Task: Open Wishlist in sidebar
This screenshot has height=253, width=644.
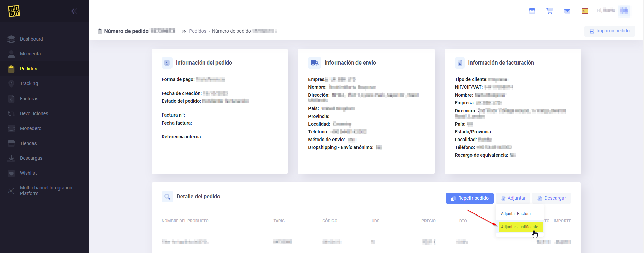Action: click(x=28, y=173)
